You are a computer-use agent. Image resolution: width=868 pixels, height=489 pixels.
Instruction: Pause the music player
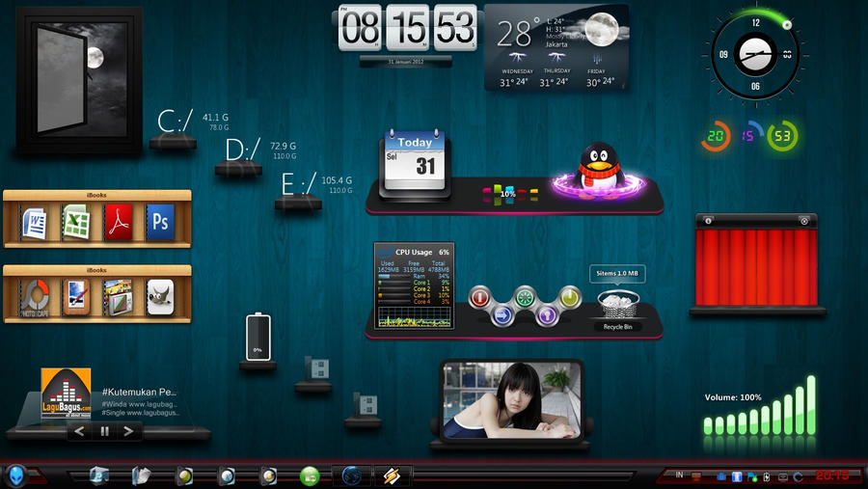[x=104, y=431]
